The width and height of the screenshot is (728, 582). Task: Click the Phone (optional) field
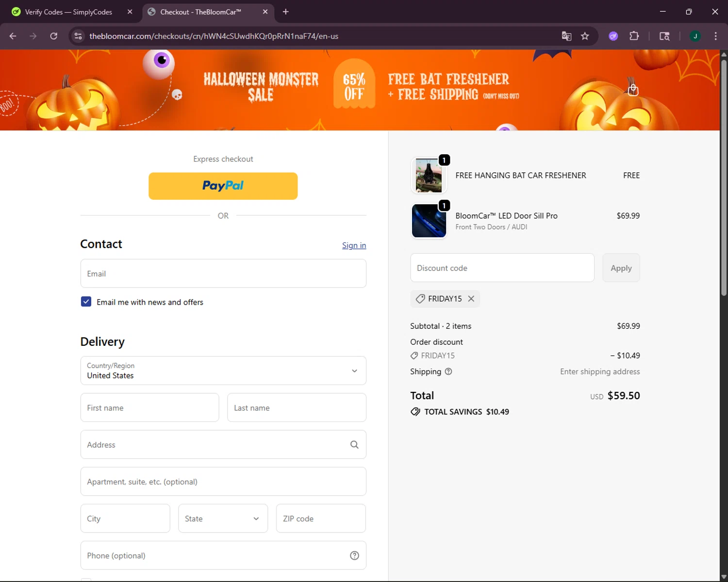[223, 556]
